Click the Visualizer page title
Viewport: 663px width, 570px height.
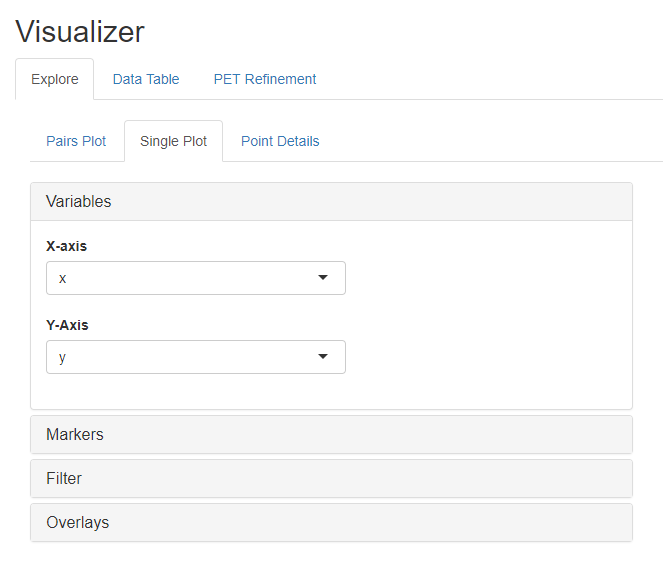(80, 32)
